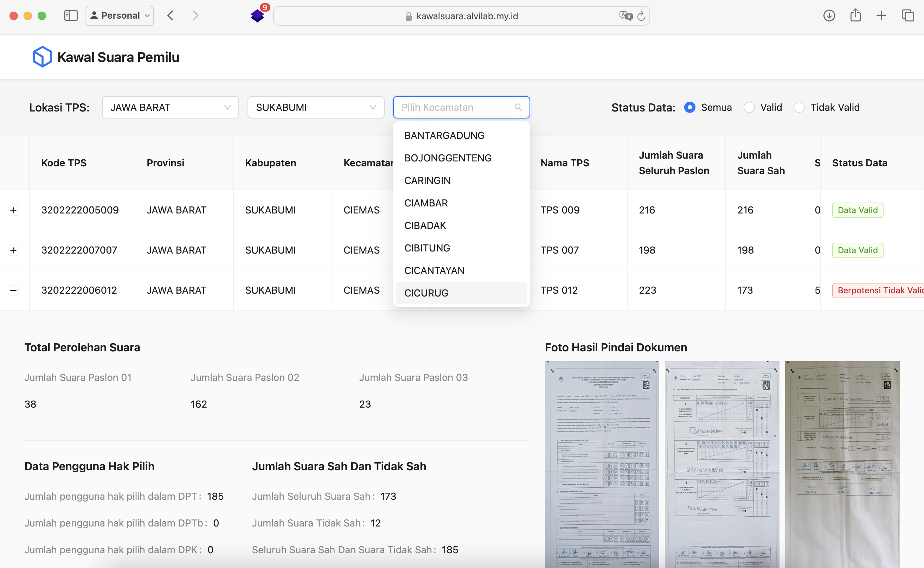Reload the page with refresh icon
This screenshot has height=568, width=924.
(x=641, y=16)
